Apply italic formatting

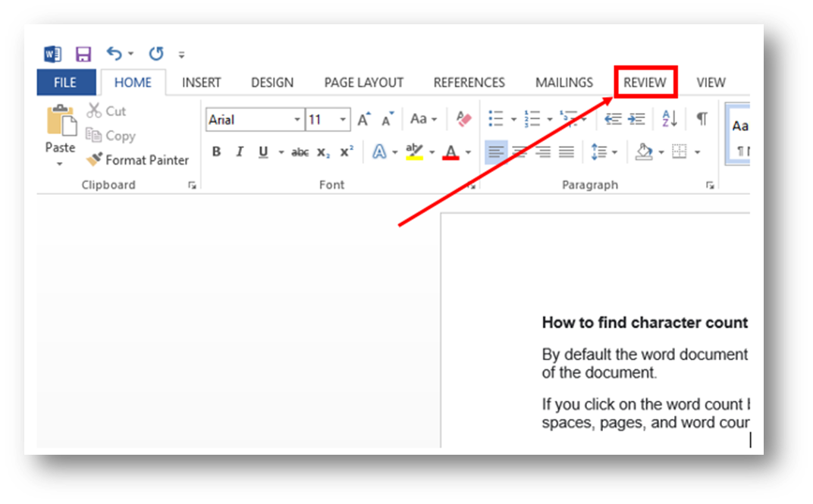239,152
